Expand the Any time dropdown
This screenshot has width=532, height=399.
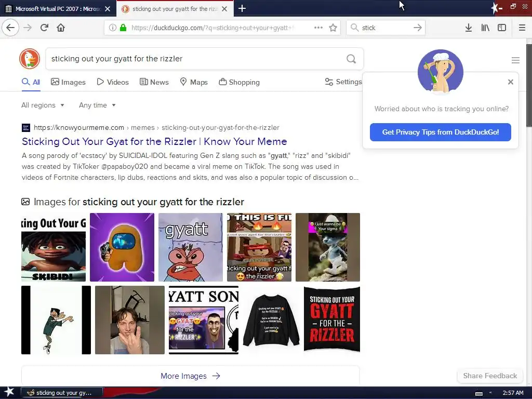(97, 105)
